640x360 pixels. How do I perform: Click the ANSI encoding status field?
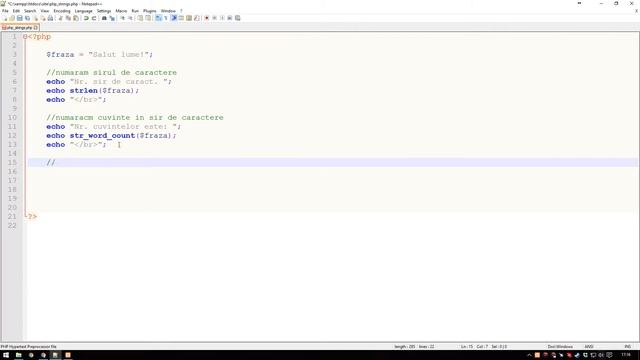point(589,347)
